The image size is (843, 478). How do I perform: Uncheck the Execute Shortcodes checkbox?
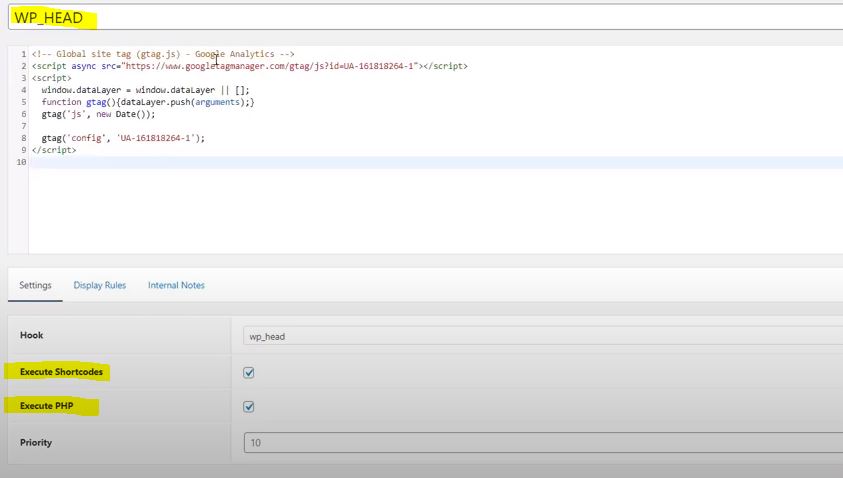248,373
